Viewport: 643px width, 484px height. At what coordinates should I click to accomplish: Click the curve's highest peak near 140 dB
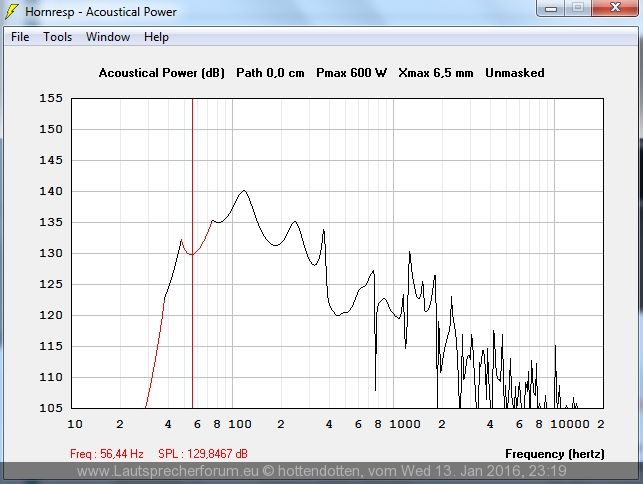pyautogui.click(x=243, y=191)
